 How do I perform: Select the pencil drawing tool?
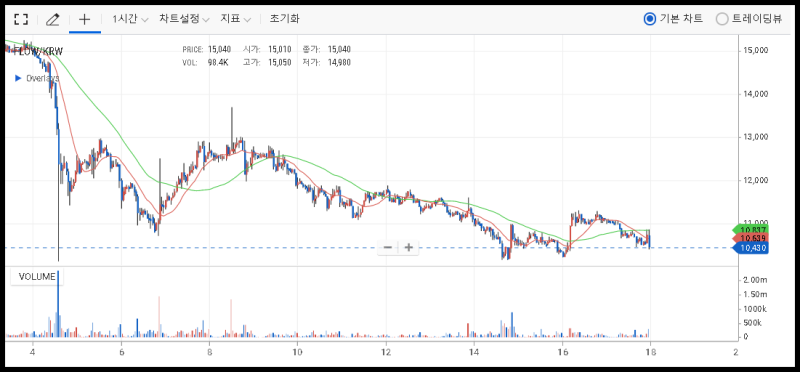(53, 19)
